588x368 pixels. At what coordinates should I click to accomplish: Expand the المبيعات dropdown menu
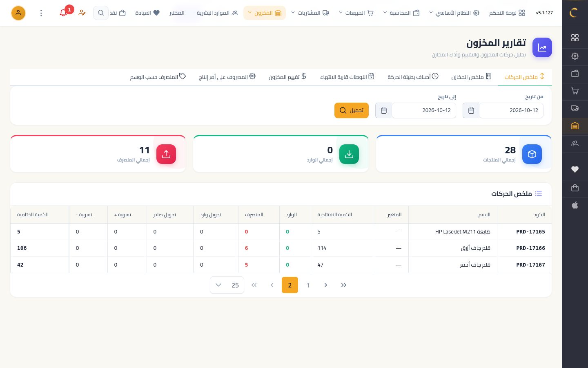point(356,13)
